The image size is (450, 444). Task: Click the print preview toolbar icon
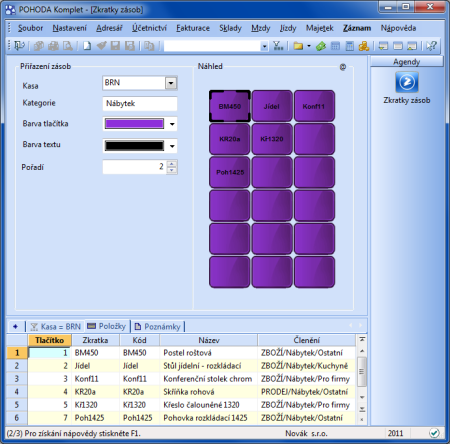(x=68, y=46)
